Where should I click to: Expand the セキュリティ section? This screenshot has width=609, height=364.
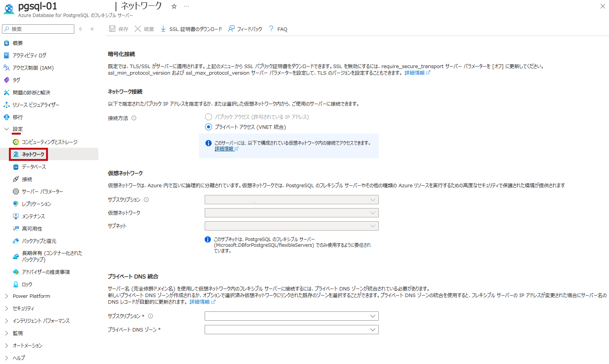(x=7, y=308)
